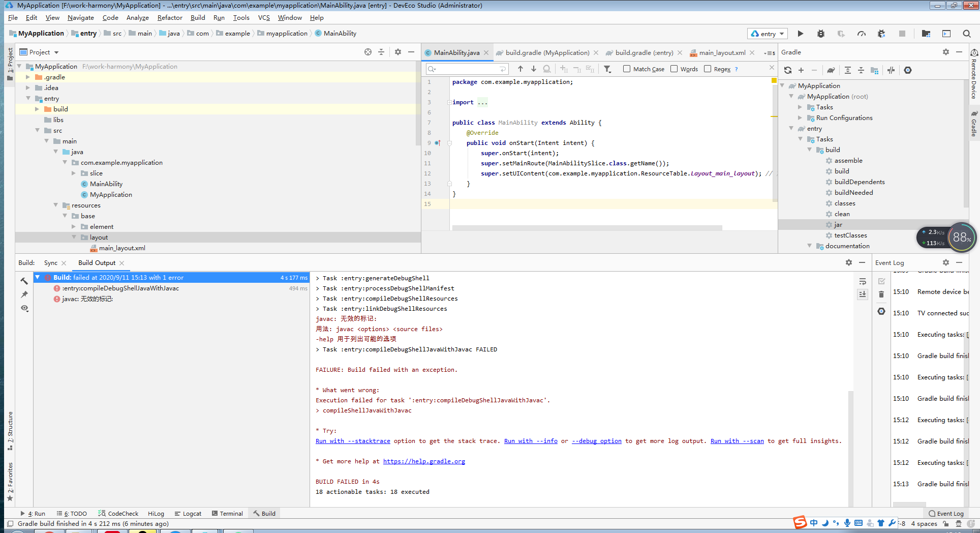Pin the Build tab with pin icon
980x533 pixels.
(24, 294)
